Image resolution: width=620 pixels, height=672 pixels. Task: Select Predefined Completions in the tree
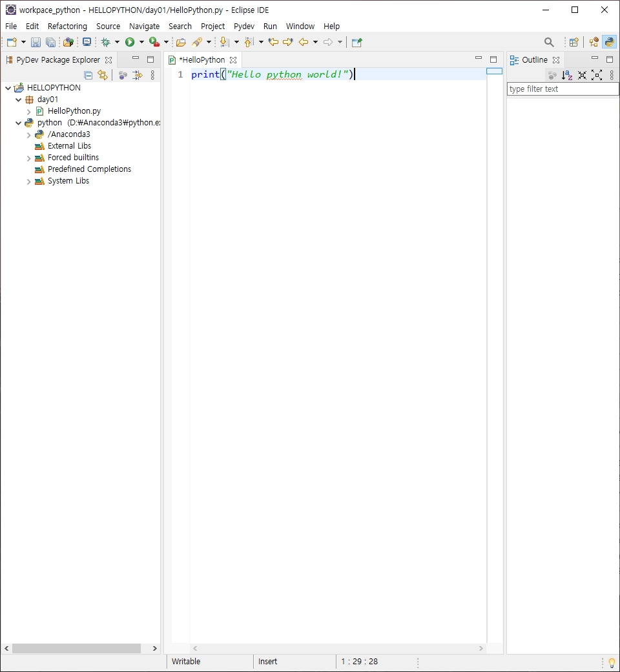pos(89,169)
